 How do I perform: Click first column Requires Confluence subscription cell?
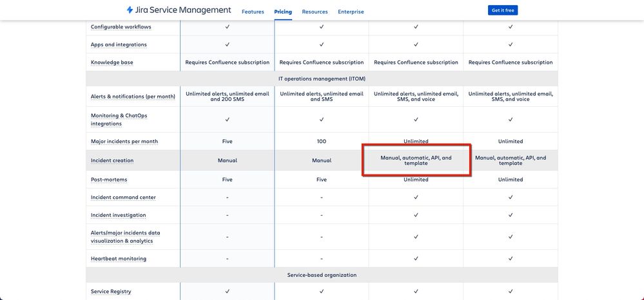[227, 62]
